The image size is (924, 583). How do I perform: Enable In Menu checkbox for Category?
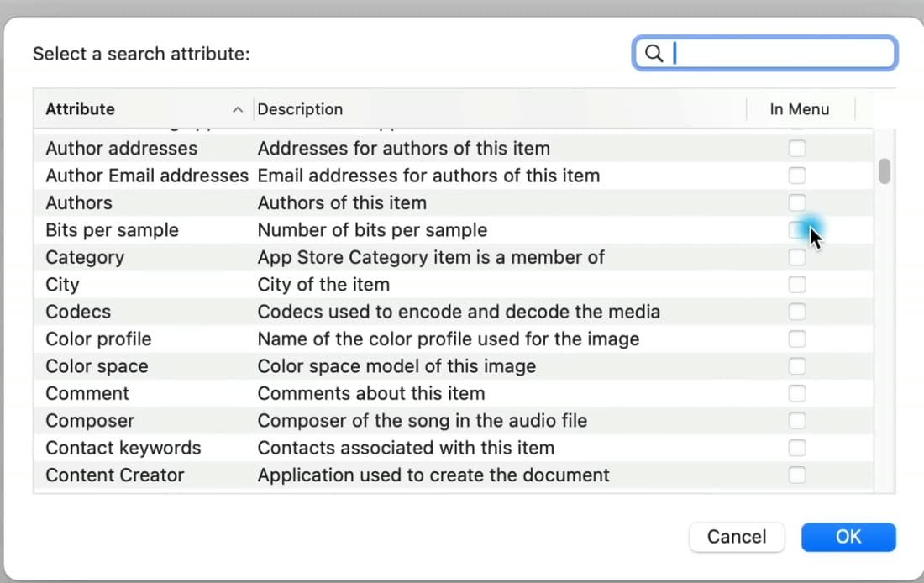[796, 257]
